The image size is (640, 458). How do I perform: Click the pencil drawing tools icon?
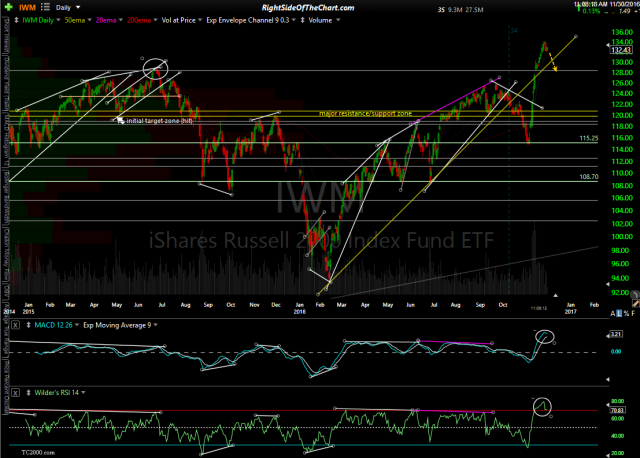(x=636, y=303)
